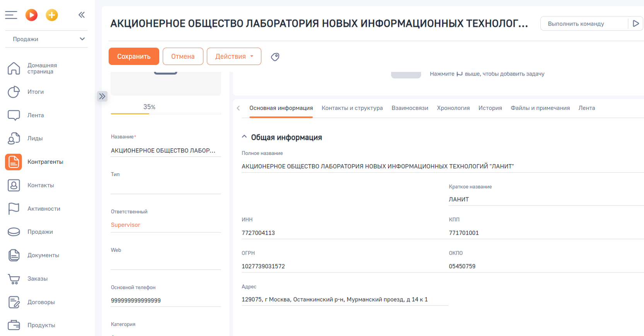Viewport: 644px width, 336px height.
Task: Click the Отмена button
Action: click(x=183, y=57)
